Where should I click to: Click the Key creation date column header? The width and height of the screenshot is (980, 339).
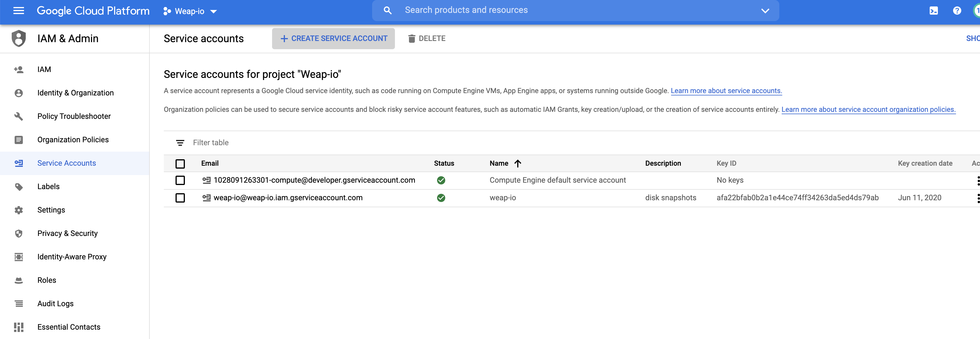pyautogui.click(x=925, y=163)
